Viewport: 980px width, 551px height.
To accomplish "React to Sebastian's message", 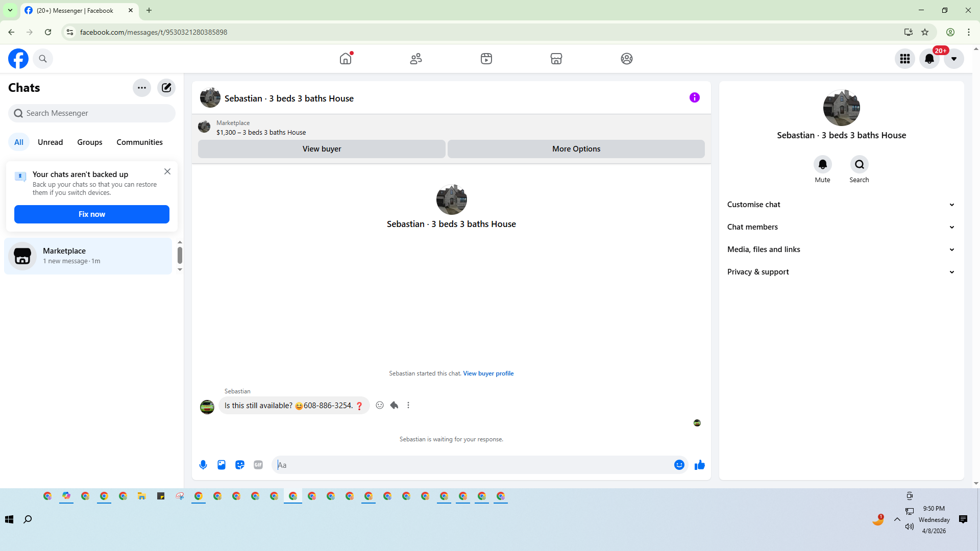I will click(x=380, y=405).
